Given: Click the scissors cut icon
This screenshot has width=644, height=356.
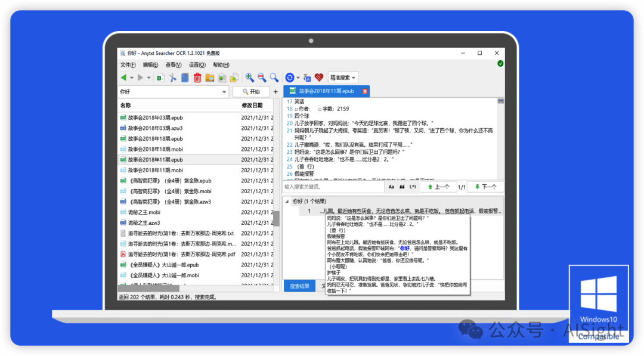Looking at the screenshot, I should (x=173, y=78).
